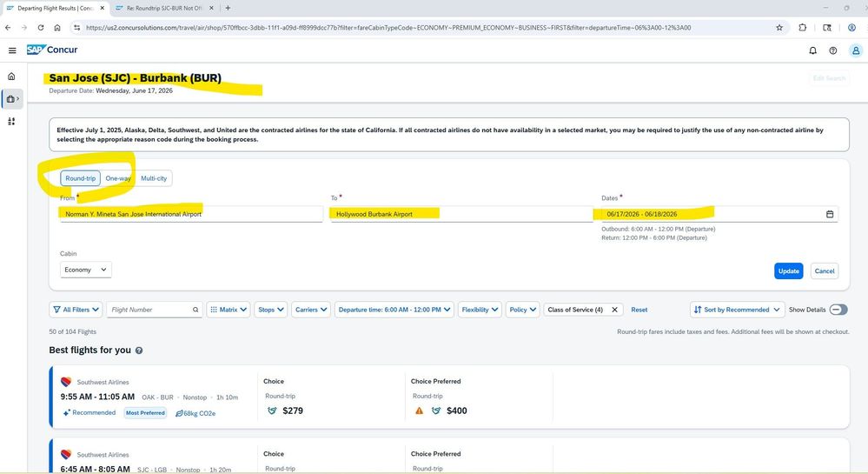The image size is (868, 474).
Task: Click the warning icon next to $400 fare
Action: [419, 411]
